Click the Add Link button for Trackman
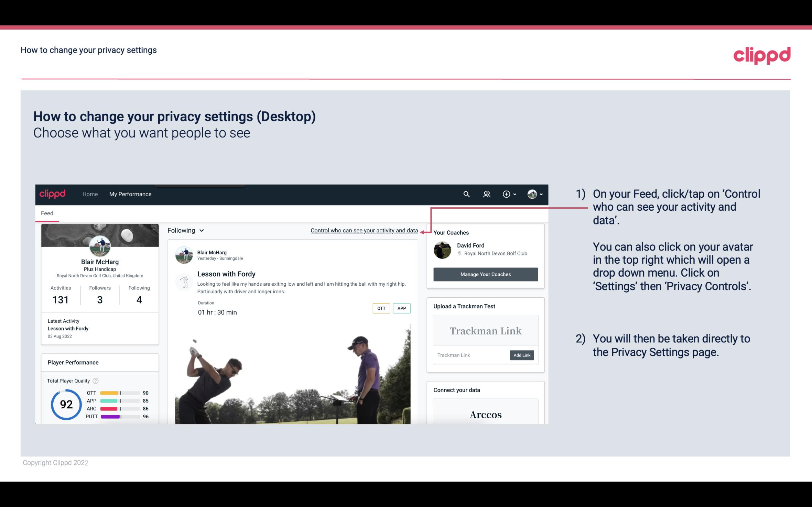 (x=521, y=355)
